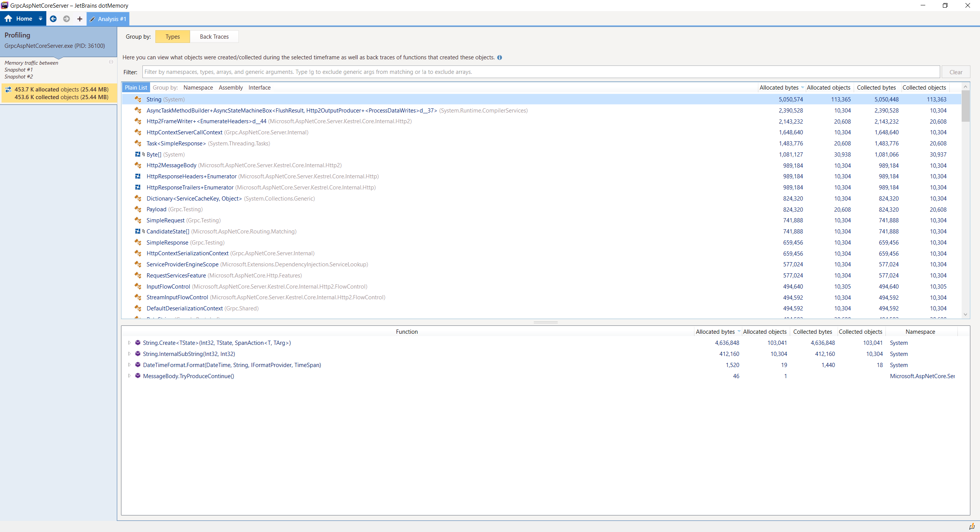Sort types by Collected bytes column

click(x=877, y=88)
